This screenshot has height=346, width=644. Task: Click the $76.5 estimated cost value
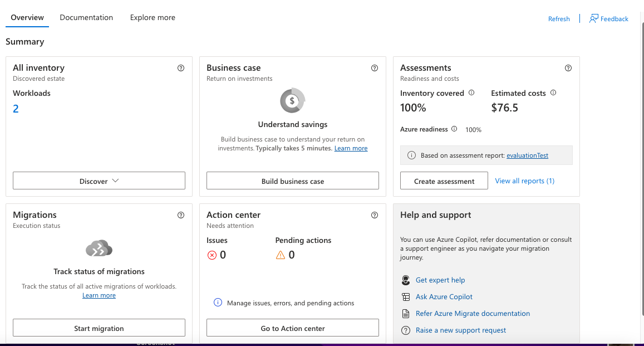point(505,108)
